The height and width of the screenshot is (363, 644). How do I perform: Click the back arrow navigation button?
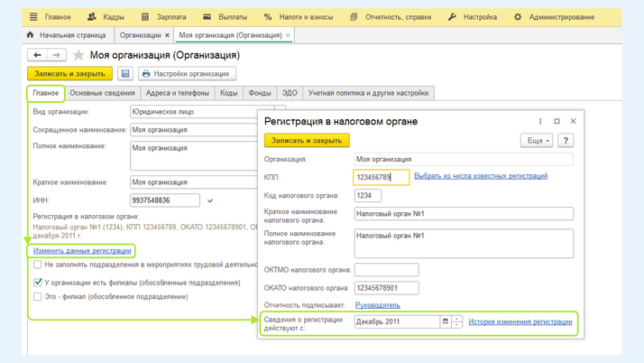pyautogui.click(x=38, y=55)
